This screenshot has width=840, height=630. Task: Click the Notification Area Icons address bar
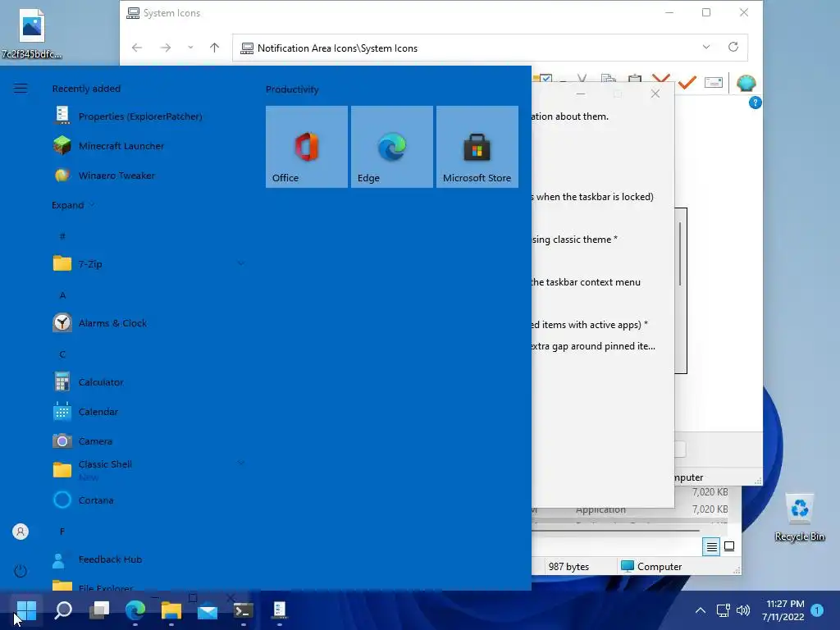point(466,48)
